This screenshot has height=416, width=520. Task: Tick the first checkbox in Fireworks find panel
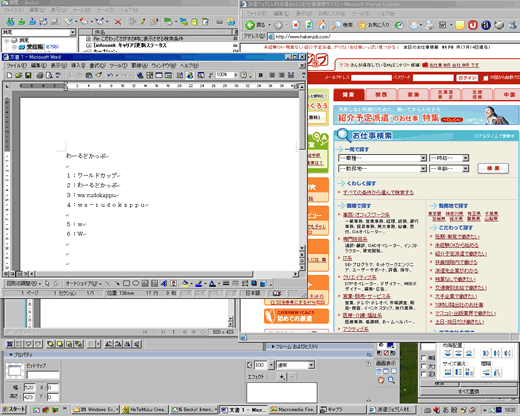pyautogui.click(x=423, y=358)
